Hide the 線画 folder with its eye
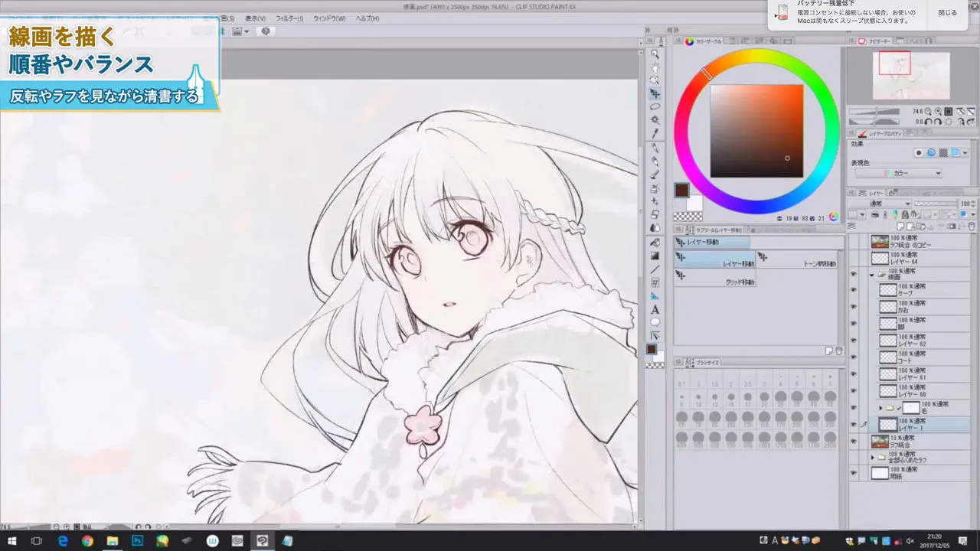 (x=854, y=274)
